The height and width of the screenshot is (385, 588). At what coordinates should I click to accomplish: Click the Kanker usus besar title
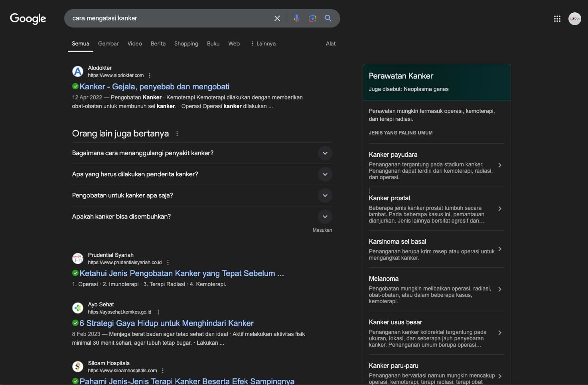[x=395, y=322]
